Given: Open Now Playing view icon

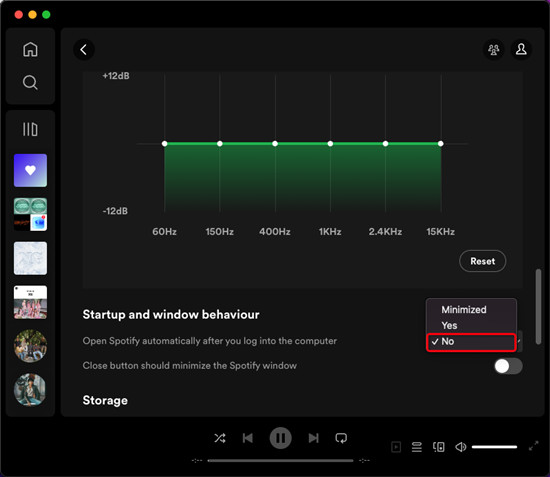Looking at the screenshot, I should pyautogui.click(x=396, y=447).
